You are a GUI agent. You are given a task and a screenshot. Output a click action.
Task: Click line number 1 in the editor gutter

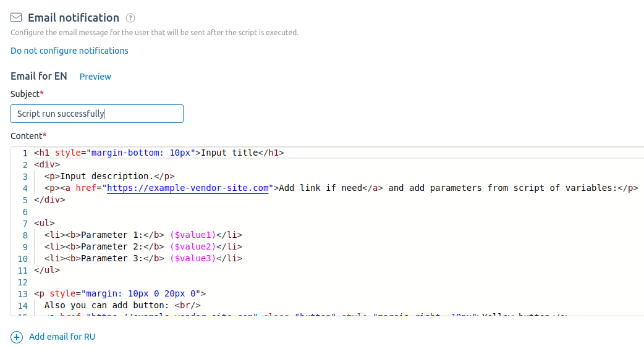point(25,153)
